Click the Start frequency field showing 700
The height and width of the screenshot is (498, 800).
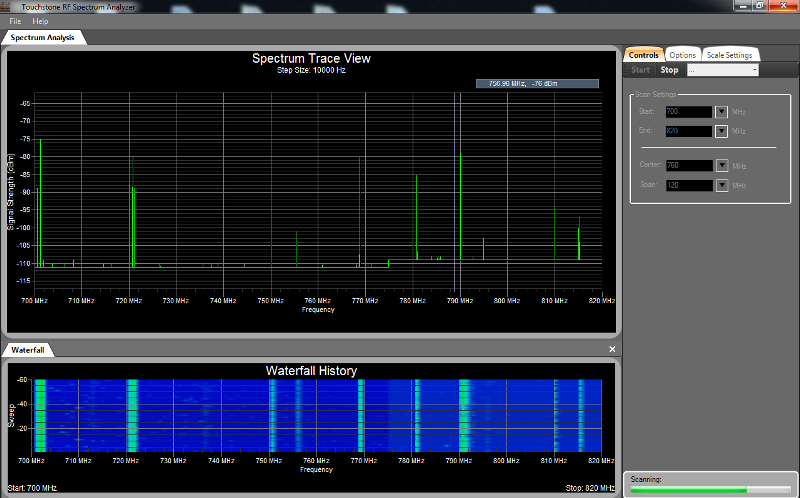click(689, 112)
